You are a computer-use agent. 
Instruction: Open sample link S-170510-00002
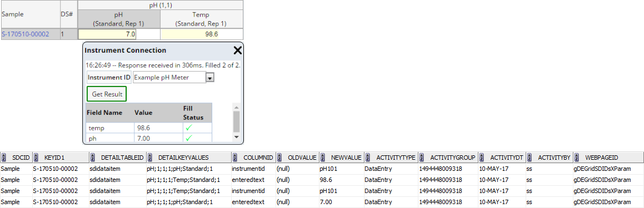(26, 34)
